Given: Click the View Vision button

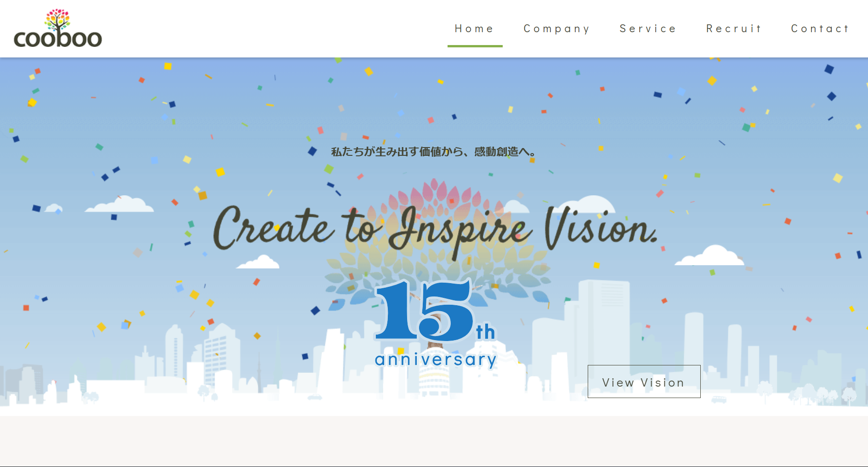Looking at the screenshot, I should (644, 382).
